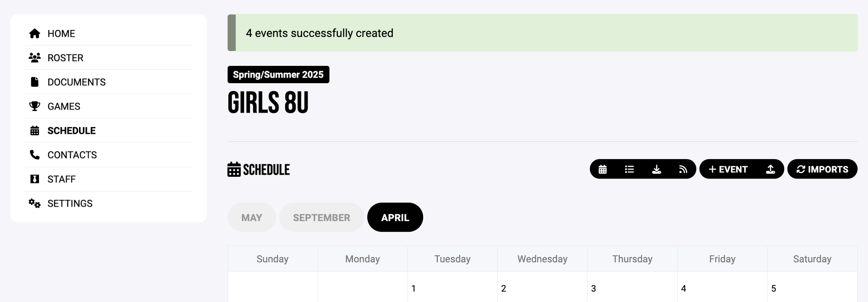Click the upload schedule icon
The height and width of the screenshot is (302, 868).
tap(770, 169)
